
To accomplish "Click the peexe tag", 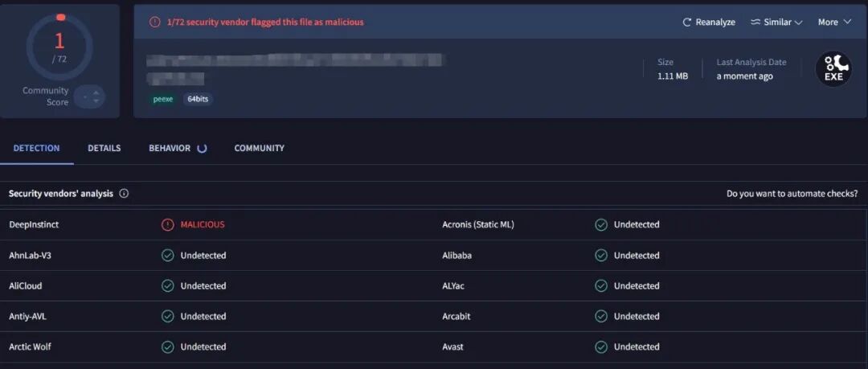I will [164, 99].
